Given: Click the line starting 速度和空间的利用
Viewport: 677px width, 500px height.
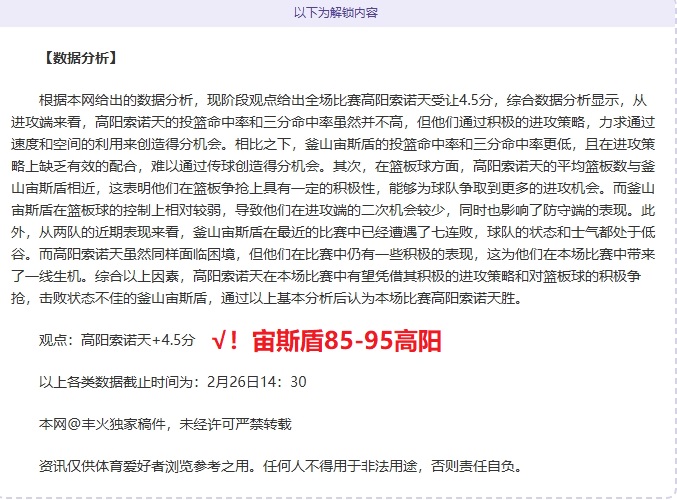Looking at the screenshot, I should (x=333, y=144).
